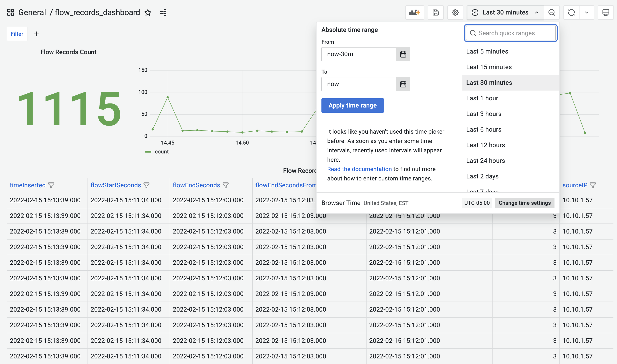Click the bar chart visualization icon
Screen dimensions: 617x364
[414, 12]
